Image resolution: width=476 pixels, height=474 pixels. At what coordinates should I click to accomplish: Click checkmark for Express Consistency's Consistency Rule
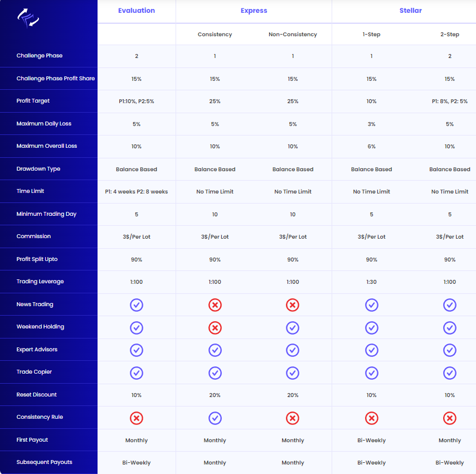215,418
